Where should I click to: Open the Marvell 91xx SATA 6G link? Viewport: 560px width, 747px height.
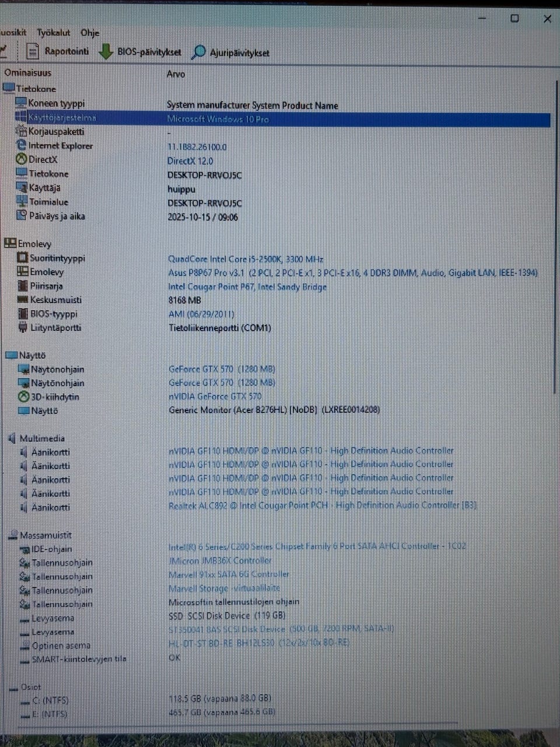(x=229, y=574)
